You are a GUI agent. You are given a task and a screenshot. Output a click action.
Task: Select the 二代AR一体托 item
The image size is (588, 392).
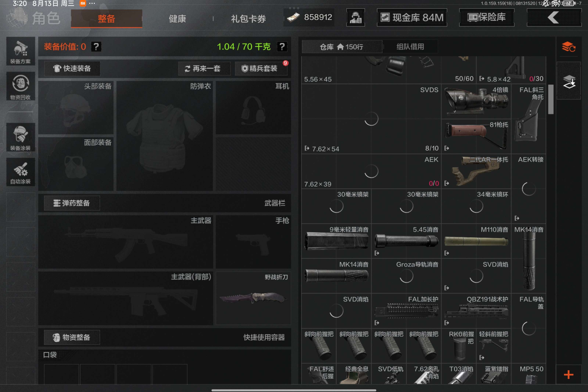point(476,171)
